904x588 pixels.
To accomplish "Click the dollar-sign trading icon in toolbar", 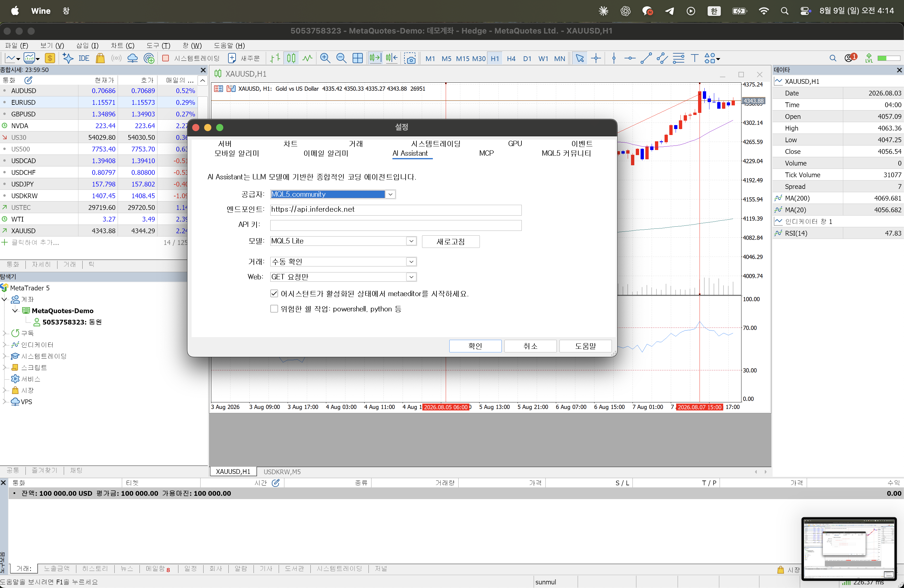I will click(50, 58).
